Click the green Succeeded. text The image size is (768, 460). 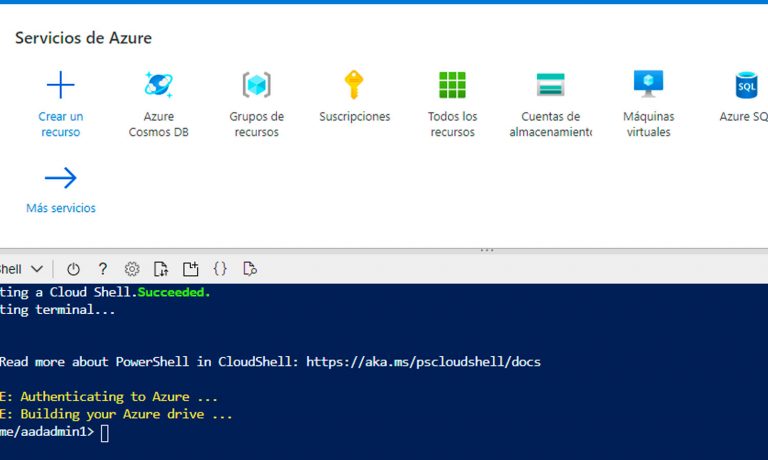(174, 292)
